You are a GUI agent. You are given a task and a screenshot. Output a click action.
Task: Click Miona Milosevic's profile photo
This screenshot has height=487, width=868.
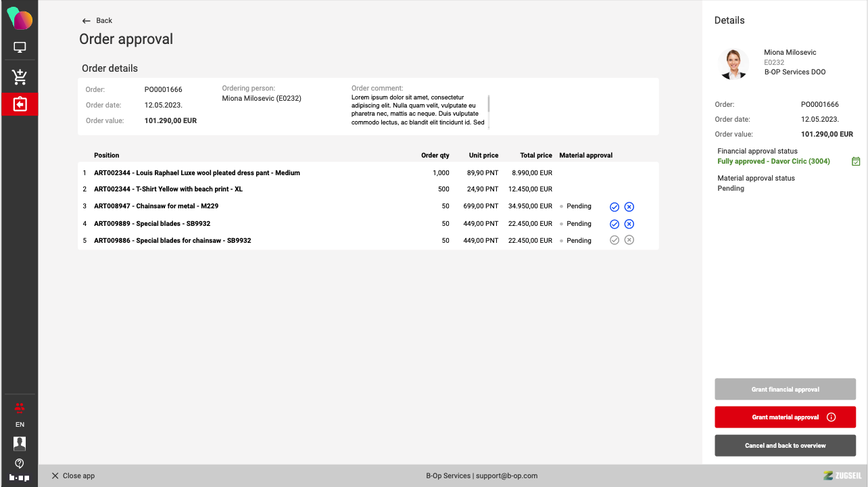[733, 64]
